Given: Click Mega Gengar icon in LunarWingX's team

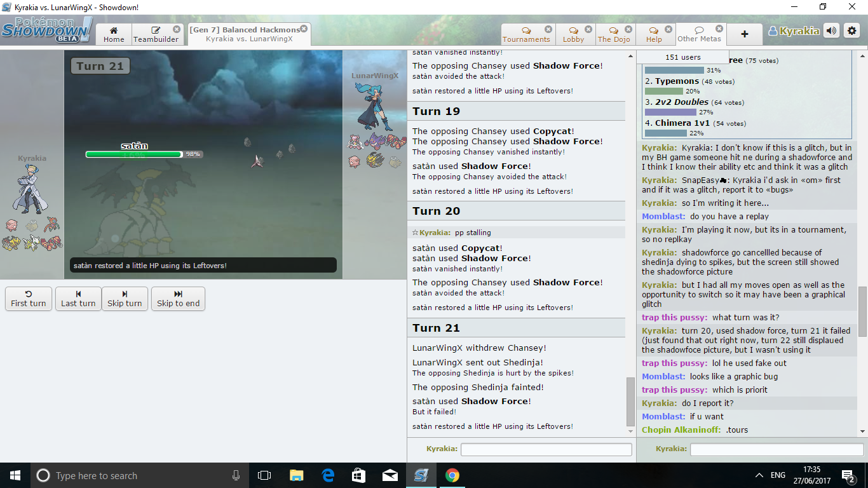Looking at the screenshot, I should pos(375,142).
